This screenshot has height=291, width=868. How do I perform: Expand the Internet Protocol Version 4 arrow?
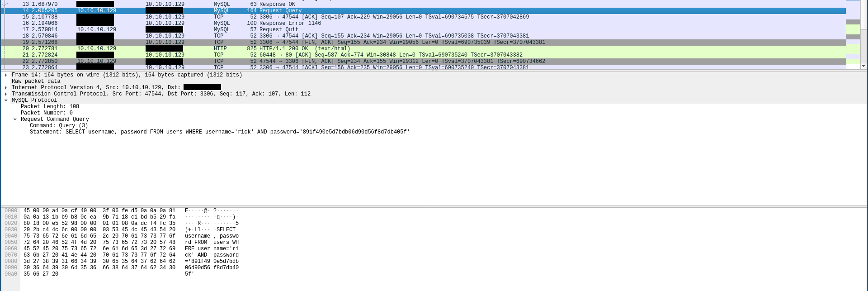[x=5, y=88]
